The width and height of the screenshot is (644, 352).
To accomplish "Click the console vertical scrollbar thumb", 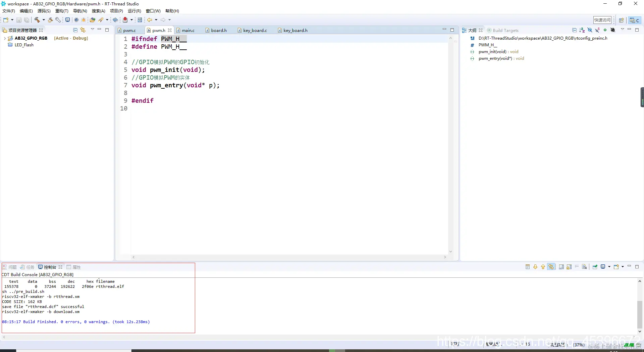I will click(640, 314).
